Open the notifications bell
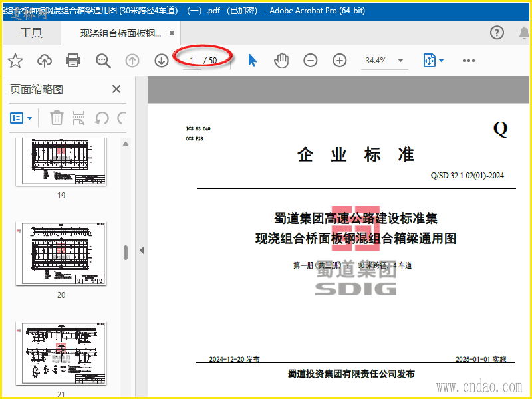 coord(524,33)
